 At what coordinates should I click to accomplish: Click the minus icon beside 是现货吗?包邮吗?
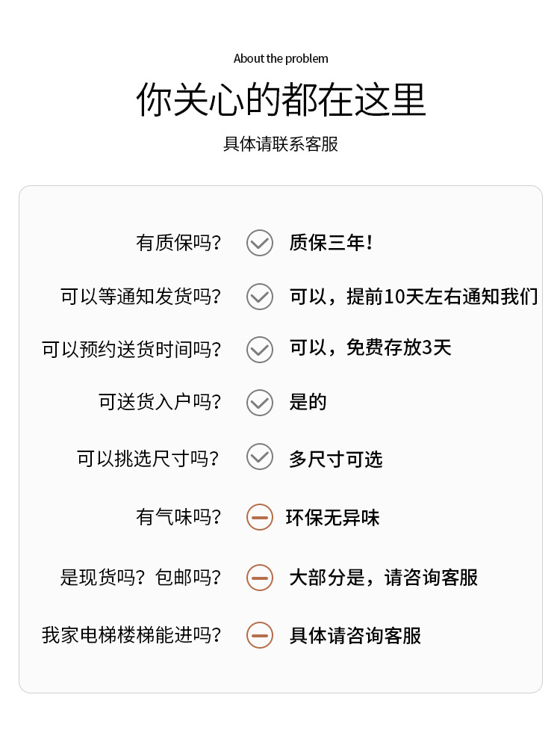click(260, 577)
